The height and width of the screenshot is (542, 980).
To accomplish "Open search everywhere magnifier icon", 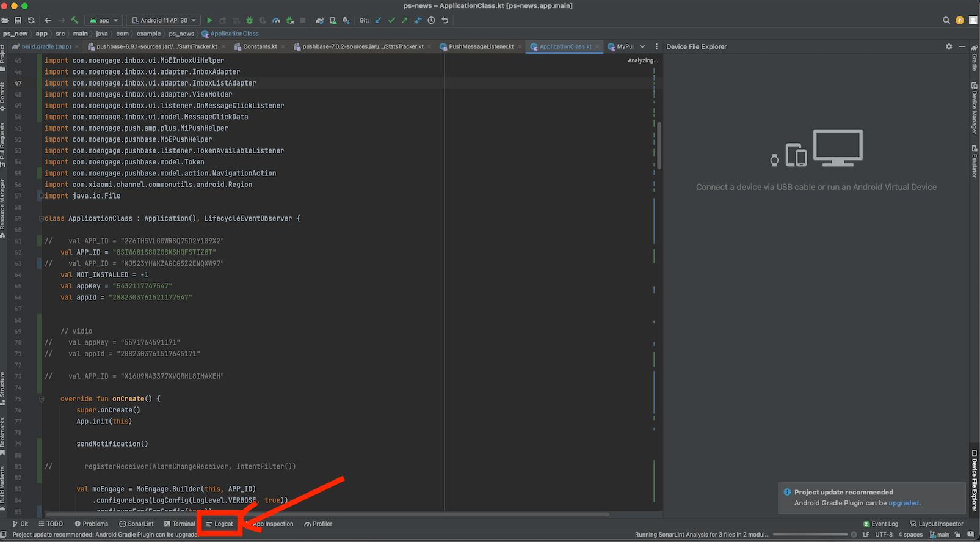I will coord(946,20).
